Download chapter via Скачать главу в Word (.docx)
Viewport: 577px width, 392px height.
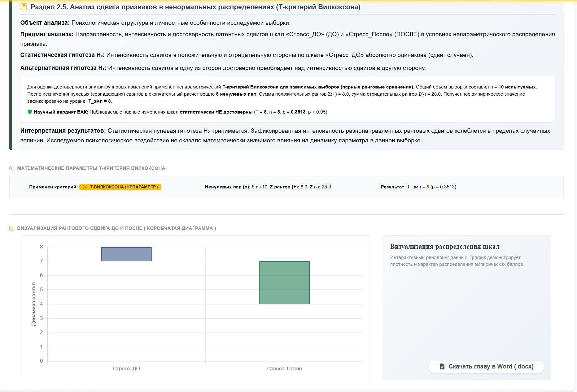(x=486, y=367)
